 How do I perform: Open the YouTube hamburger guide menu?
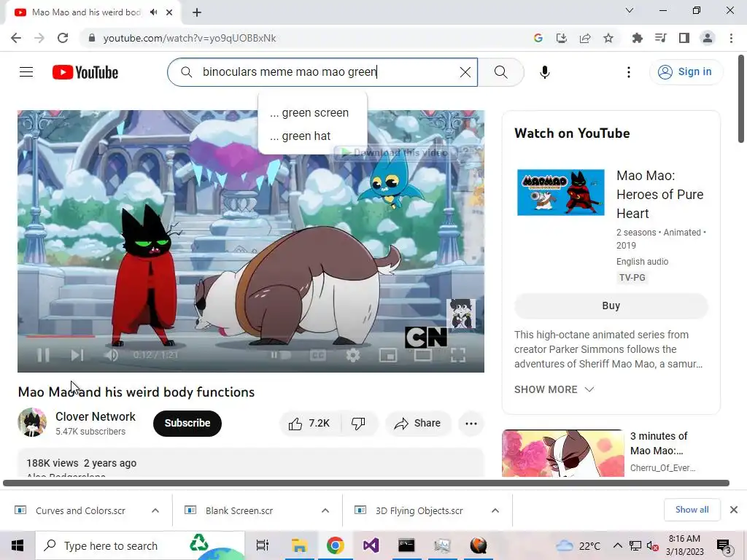click(26, 72)
